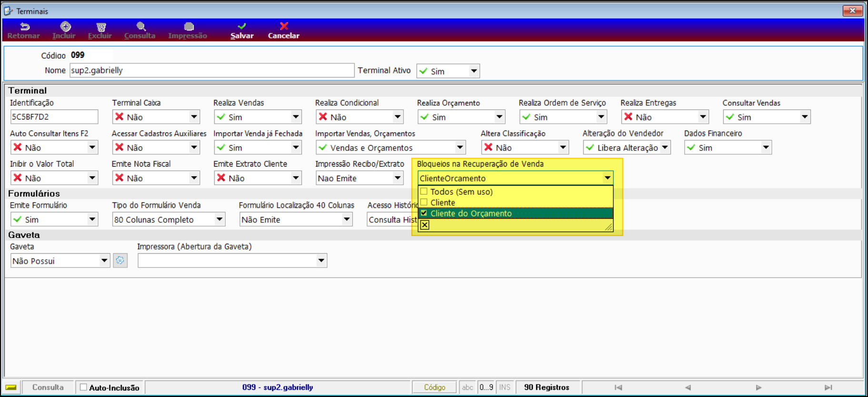
Task: Click the INS indicator in status bar
Action: [505, 387]
